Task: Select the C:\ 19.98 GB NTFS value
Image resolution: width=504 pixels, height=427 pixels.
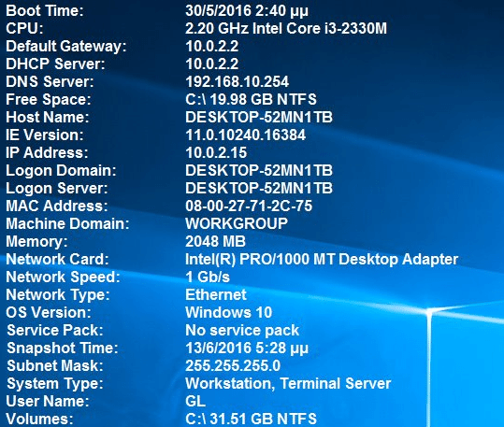Action: point(251,99)
